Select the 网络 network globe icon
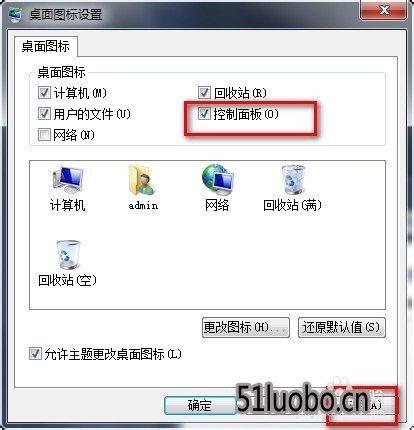 tap(218, 180)
